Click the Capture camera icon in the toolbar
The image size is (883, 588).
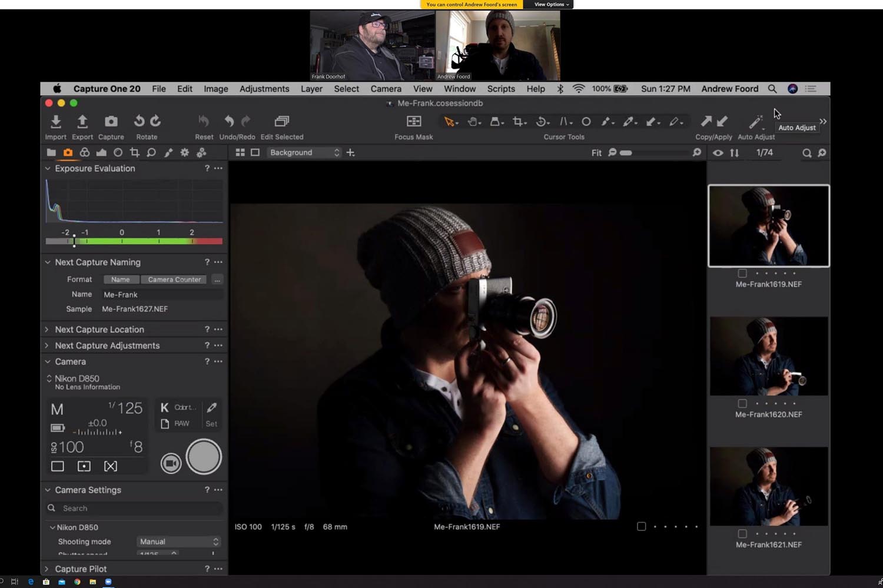tap(111, 121)
